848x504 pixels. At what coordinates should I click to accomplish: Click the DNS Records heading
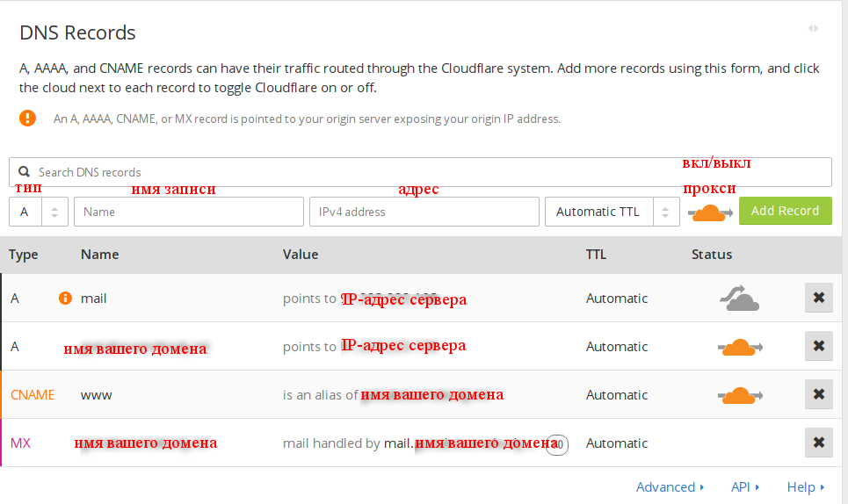(77, 33)
